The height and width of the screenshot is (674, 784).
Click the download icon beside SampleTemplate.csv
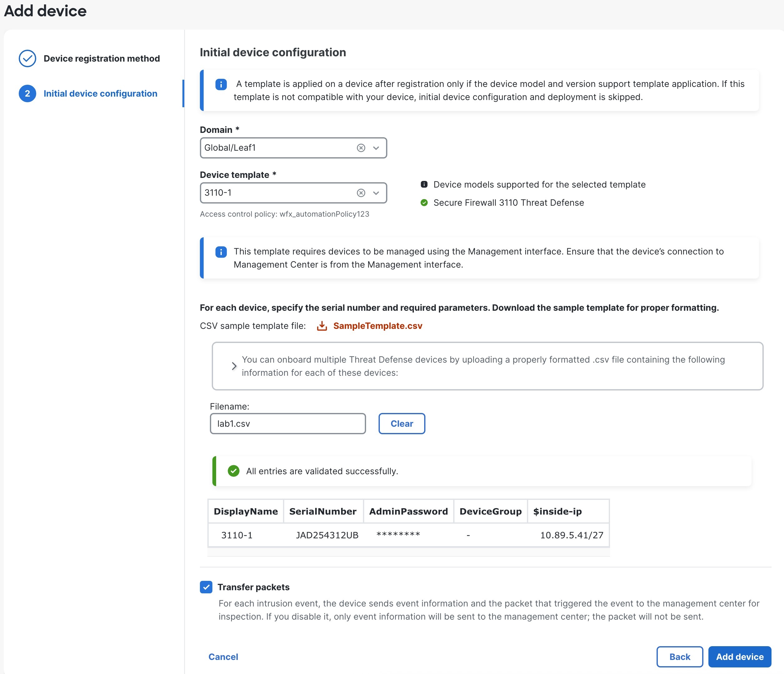tap(322, 326)
